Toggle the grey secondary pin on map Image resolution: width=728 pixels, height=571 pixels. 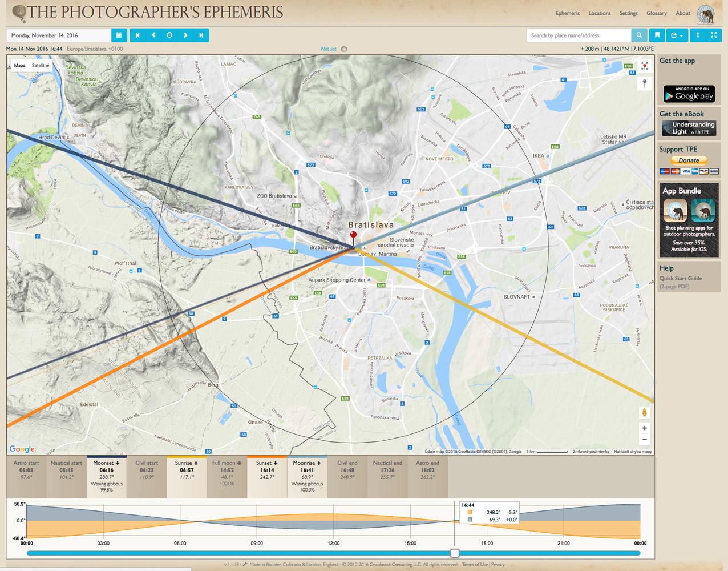645,83
